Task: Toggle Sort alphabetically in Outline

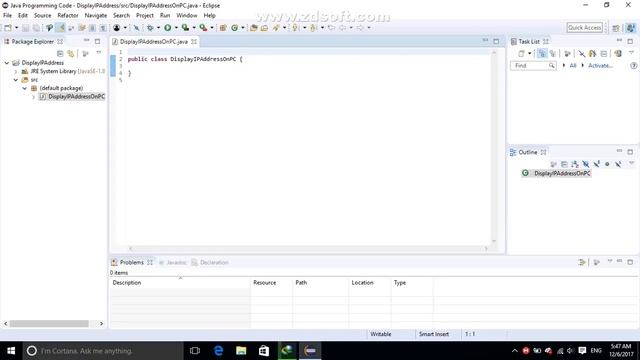Action: pyautogui.click(x=575, y=164)
